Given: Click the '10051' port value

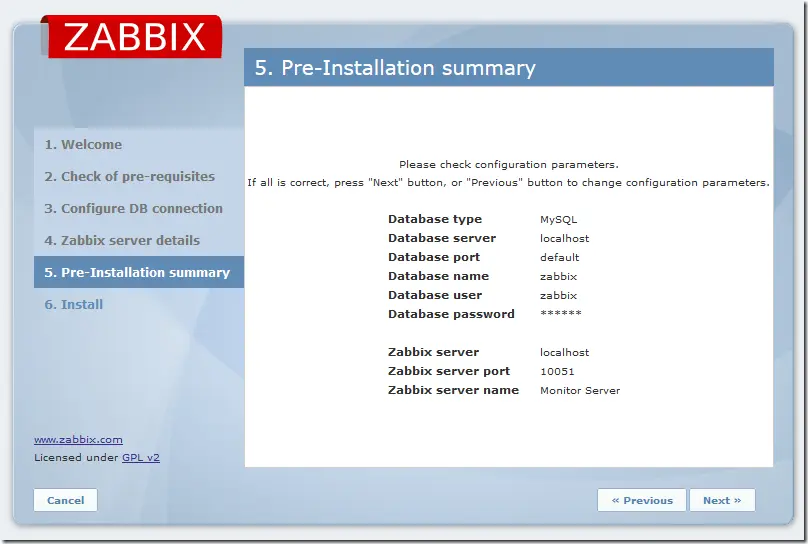Looking at the screenshot, I should [557, 371].
